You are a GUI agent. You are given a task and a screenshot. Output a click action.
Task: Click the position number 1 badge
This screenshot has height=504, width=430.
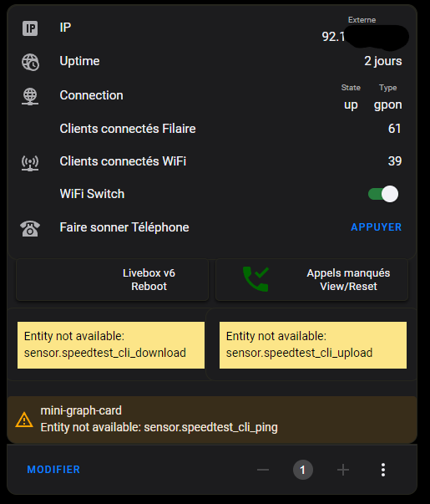pos(303,470)
